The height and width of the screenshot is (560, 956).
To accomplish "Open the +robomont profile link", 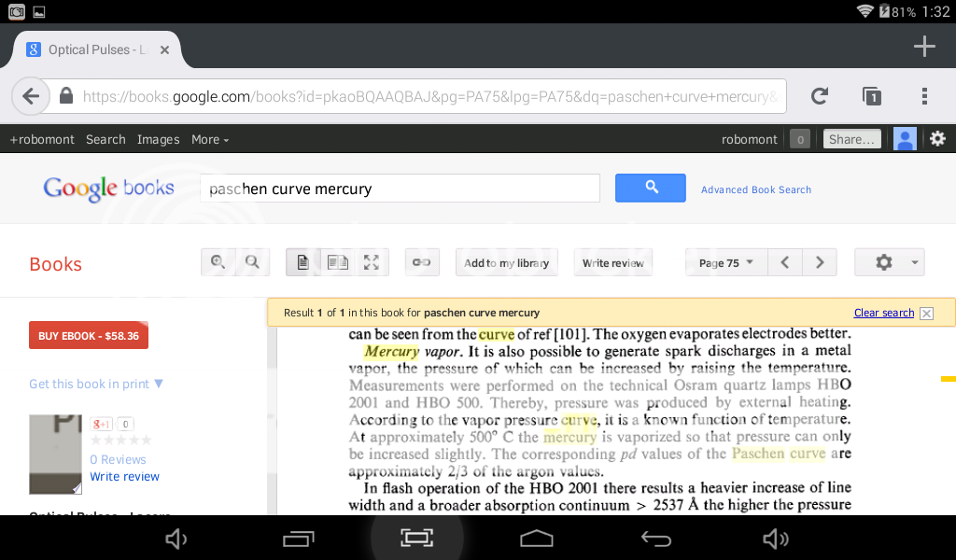I will coord(42,140).
